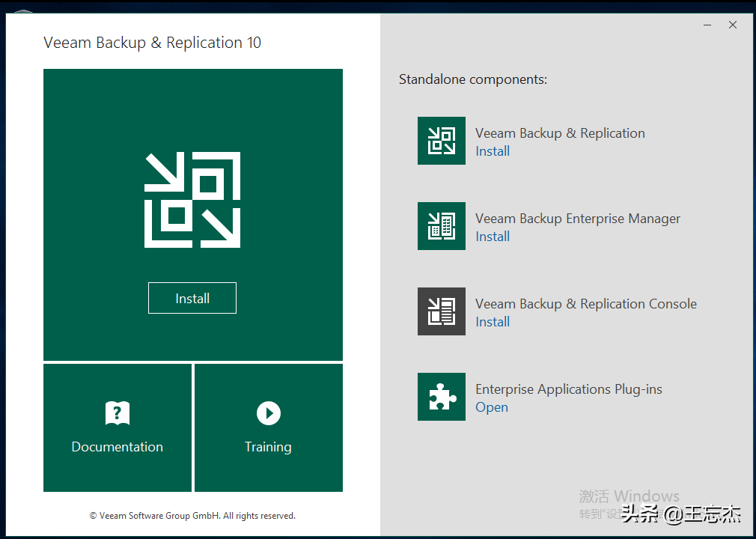Viewport: 756px width, 539px height.
Task: Click the 'Standalone components:' heading
Action: (473, 79)
